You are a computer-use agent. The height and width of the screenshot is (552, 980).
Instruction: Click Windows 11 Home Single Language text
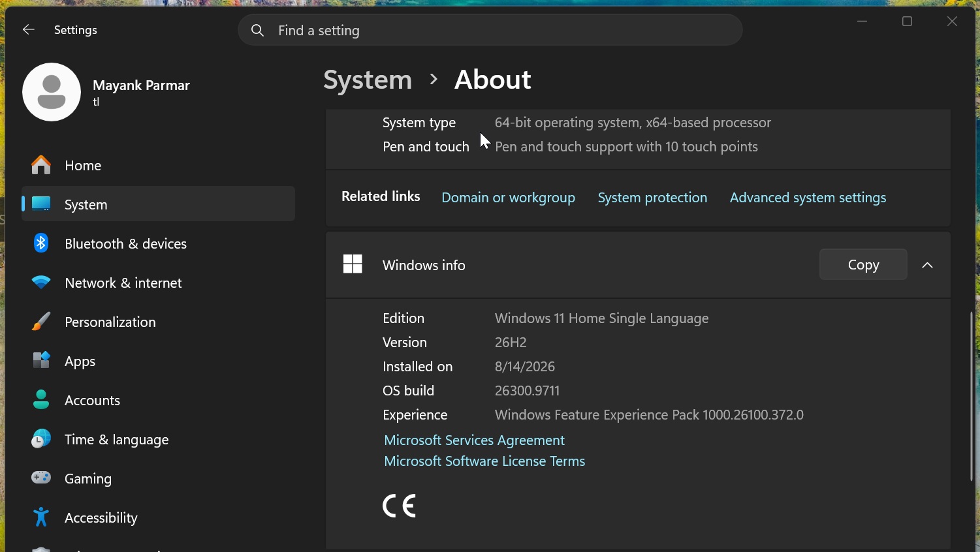(602, 318)
